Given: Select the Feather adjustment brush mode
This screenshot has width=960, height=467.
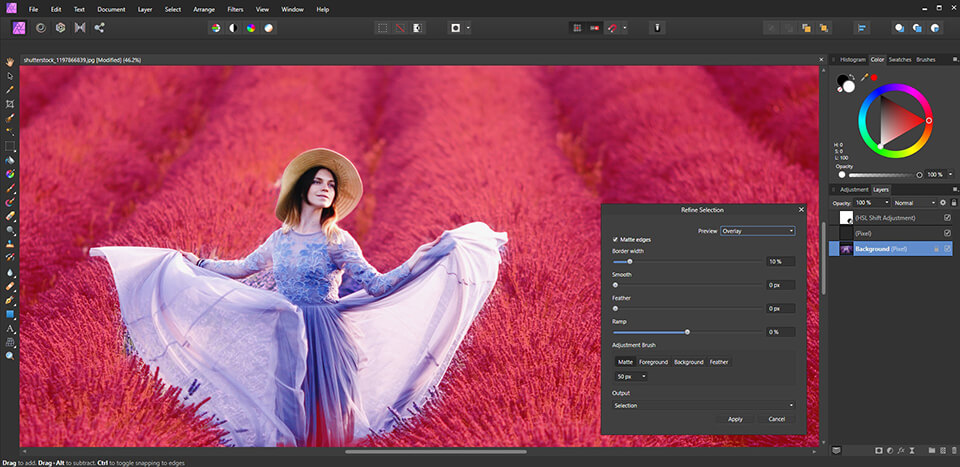Looking at the screenshot, I should (x=719, y=362).
